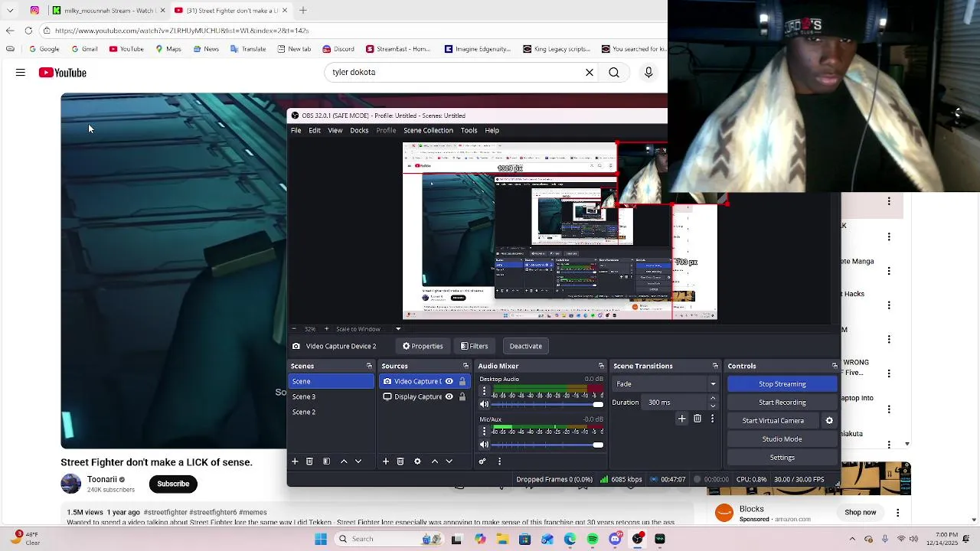980x551 pixels.
Task: Increase transition duration stepper
Action: [713, 399]
